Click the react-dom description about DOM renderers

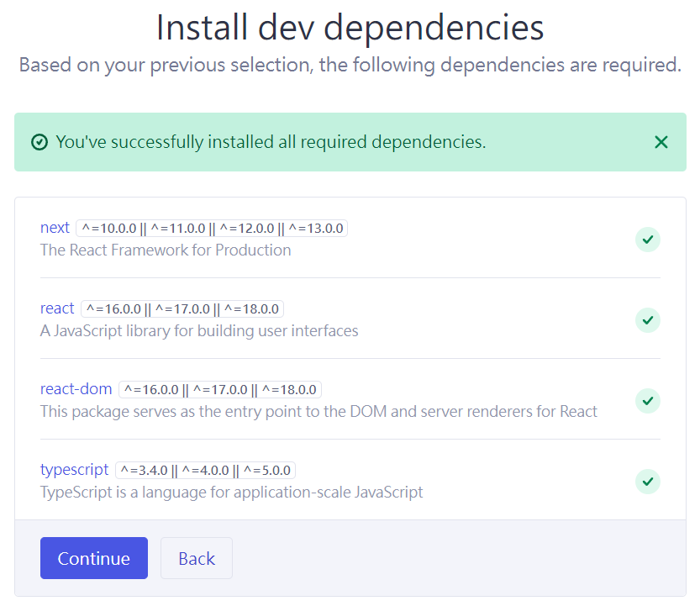pyautogui.click(x=318, y=411)
